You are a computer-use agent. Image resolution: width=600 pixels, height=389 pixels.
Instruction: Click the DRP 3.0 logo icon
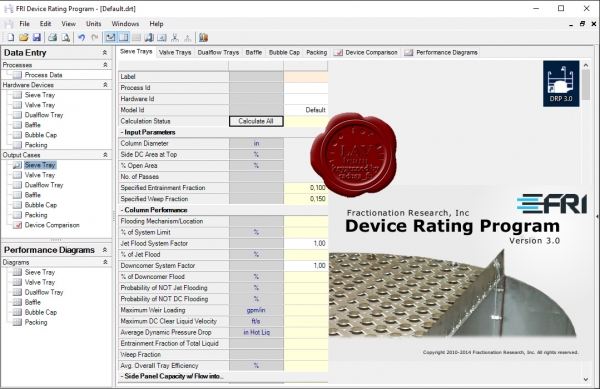(x=561, y=84)
